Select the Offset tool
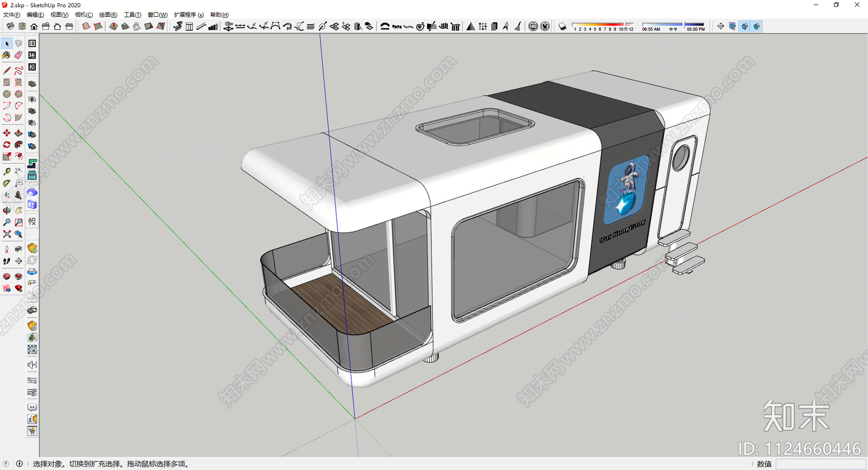 (18, 157)
